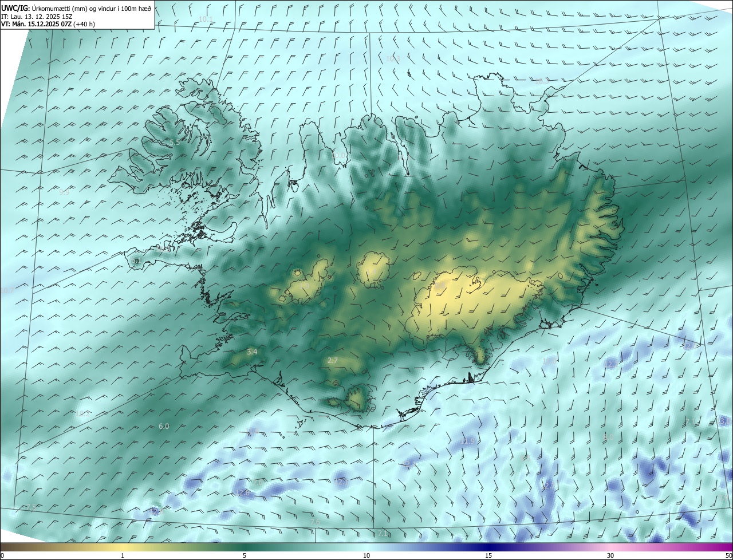
Task: Click the 2.7 value label
Action: click(333, 360)
